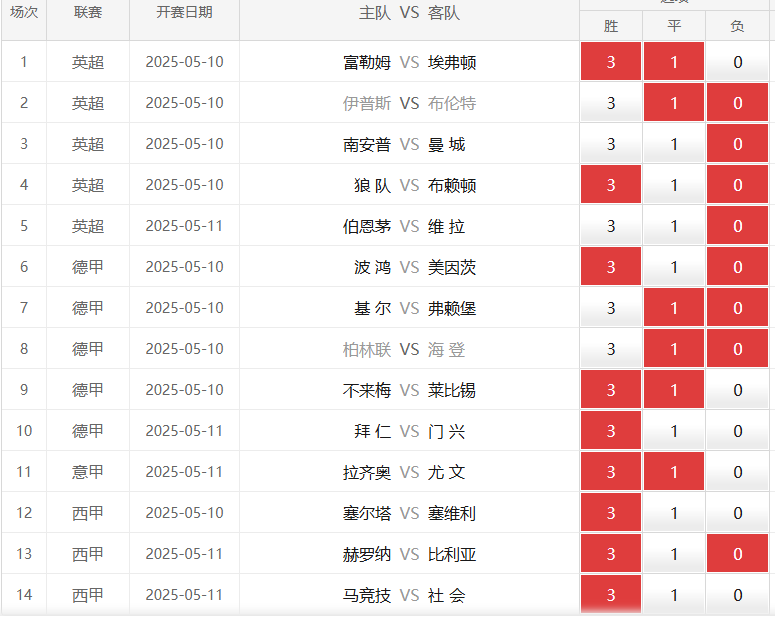
Task: Click the 西甲 league cell in row 12
Action: (88, 512)
